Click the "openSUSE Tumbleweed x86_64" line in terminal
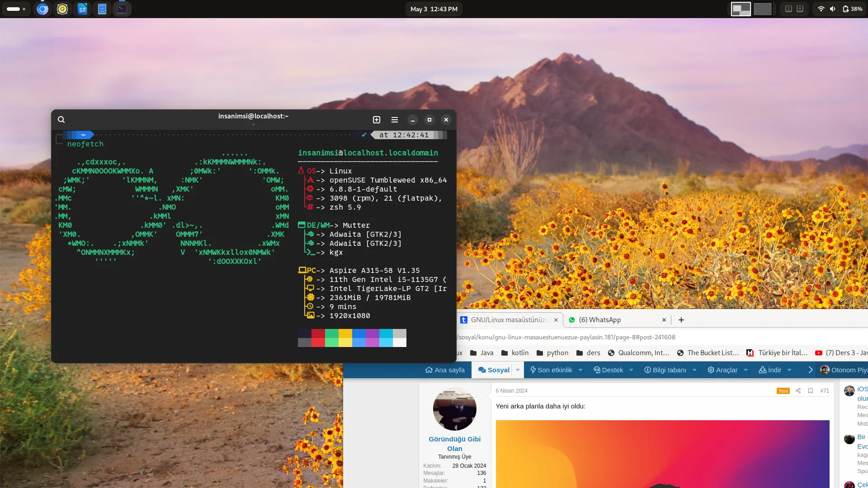 click(388, 180)
